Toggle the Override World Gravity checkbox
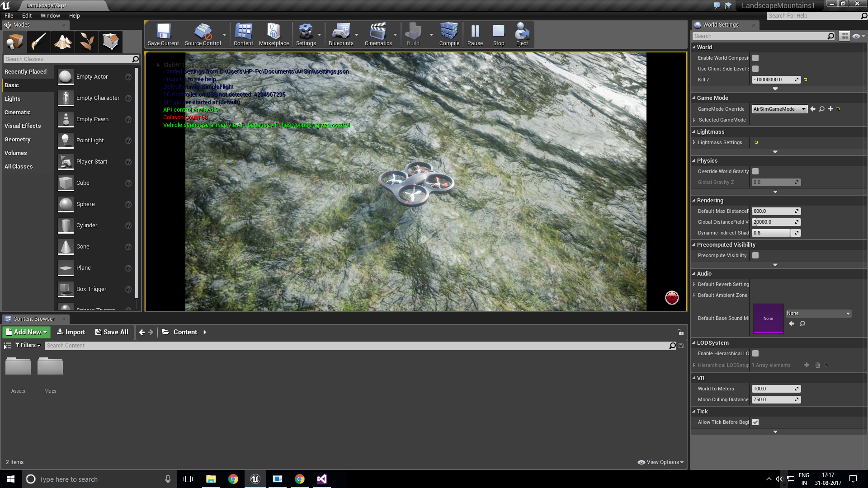This screenshot has height=488, width=868. coord(755,171)
